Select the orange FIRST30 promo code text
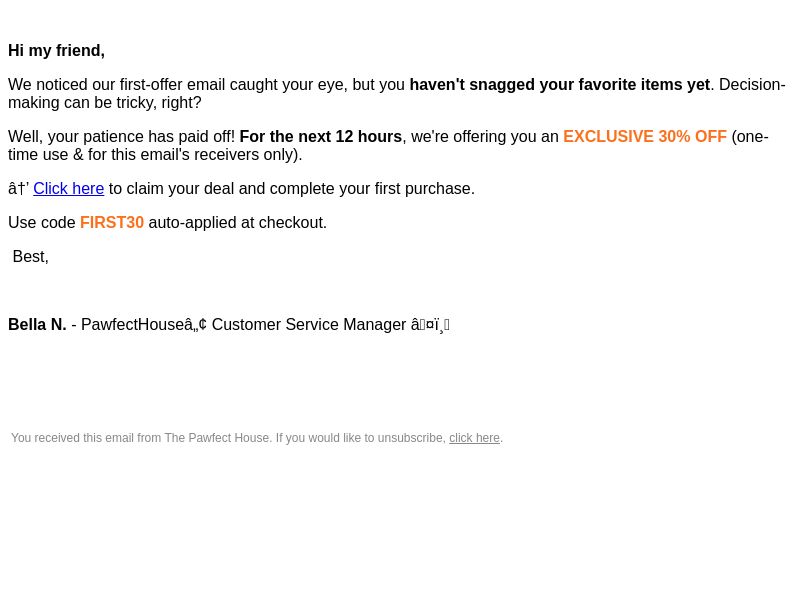Viewport: 800px width, 600px height. pos(112,223)
